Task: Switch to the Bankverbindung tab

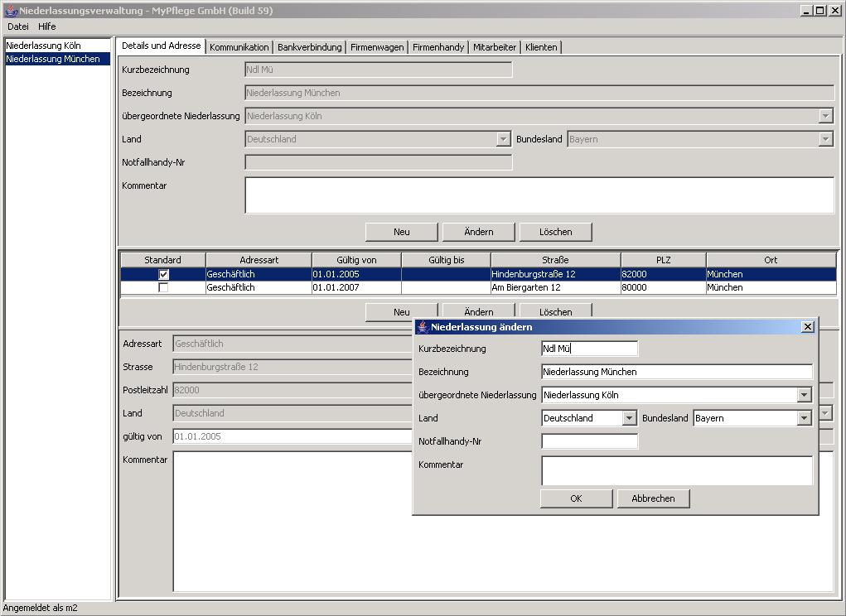Action: pos(310,47)
